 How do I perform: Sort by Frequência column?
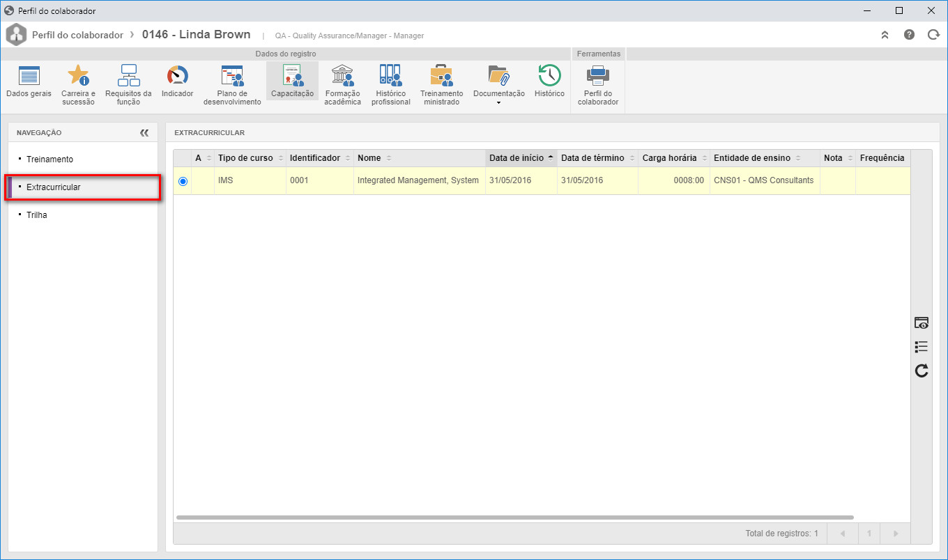tap(883, 158)
